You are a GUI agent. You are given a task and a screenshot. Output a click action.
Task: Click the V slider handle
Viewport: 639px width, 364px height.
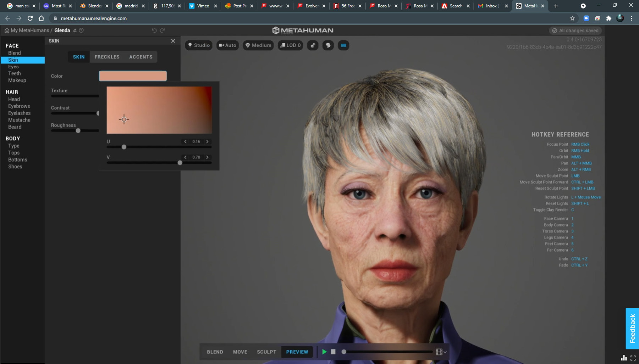180,163
